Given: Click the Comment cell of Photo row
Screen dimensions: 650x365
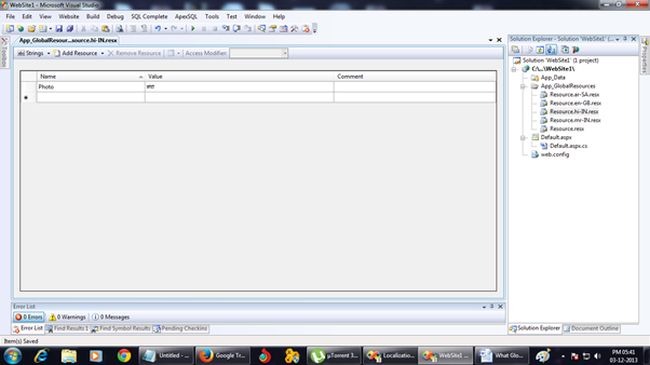Looking at the screenshot, I should coord(415,87).
